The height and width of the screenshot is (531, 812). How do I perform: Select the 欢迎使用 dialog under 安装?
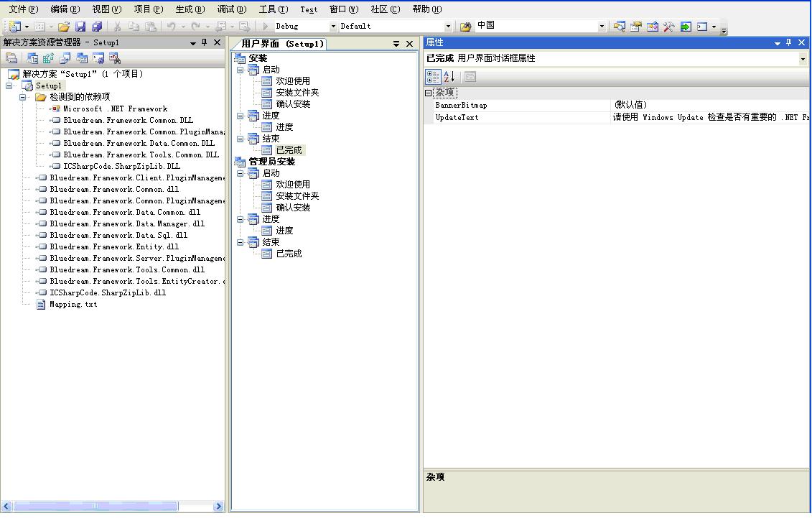(293, 81)
